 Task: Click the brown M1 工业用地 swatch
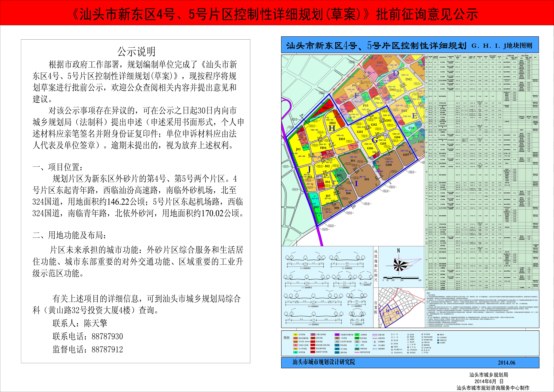(x=337, y=338)
